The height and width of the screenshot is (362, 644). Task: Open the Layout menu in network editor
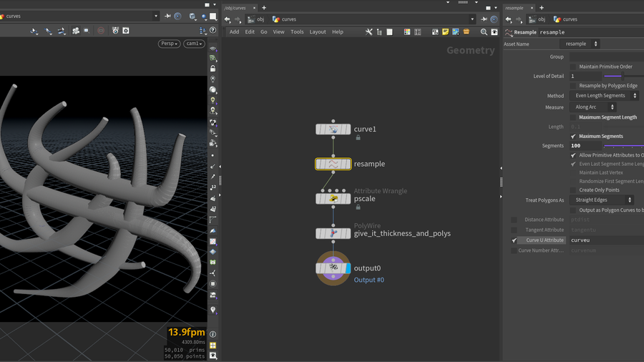click(318, 32)
